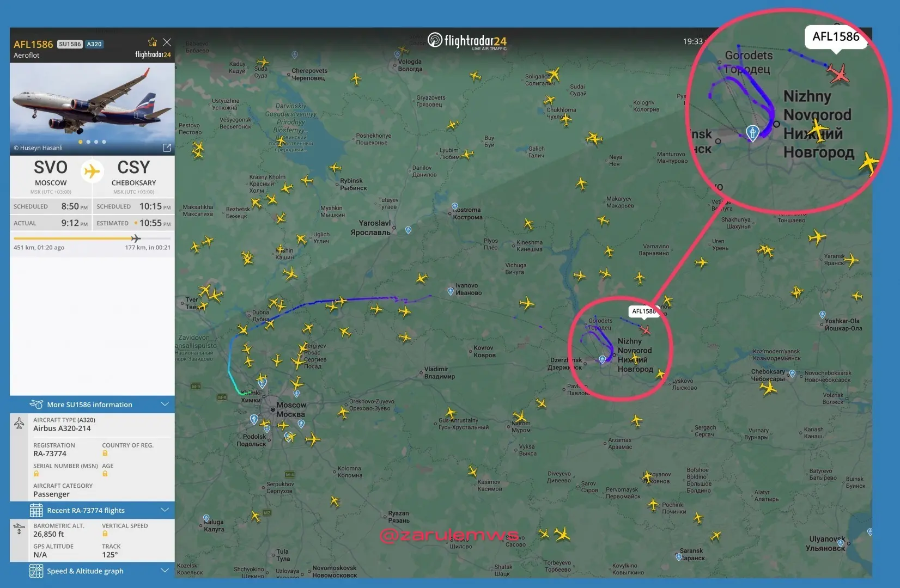Add flight AFL1586 to favorites with the star

(x=153, y=42)
